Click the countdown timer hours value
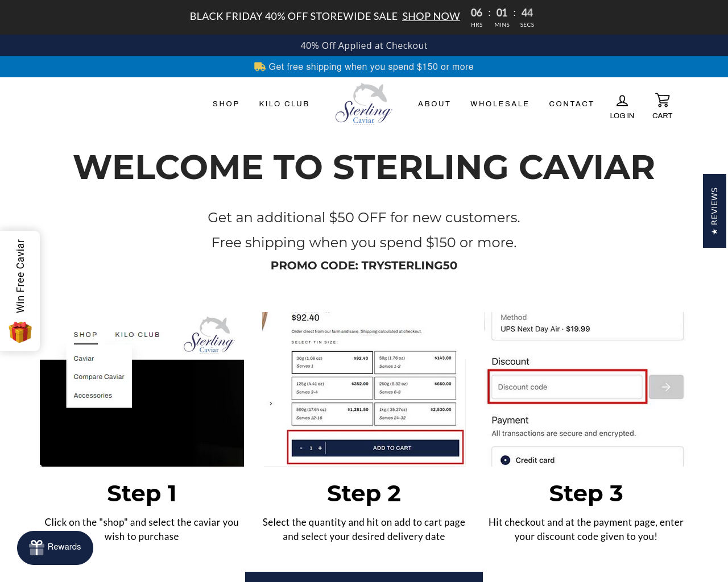Screen dimensions: 728x582 [x=477, y=13]
